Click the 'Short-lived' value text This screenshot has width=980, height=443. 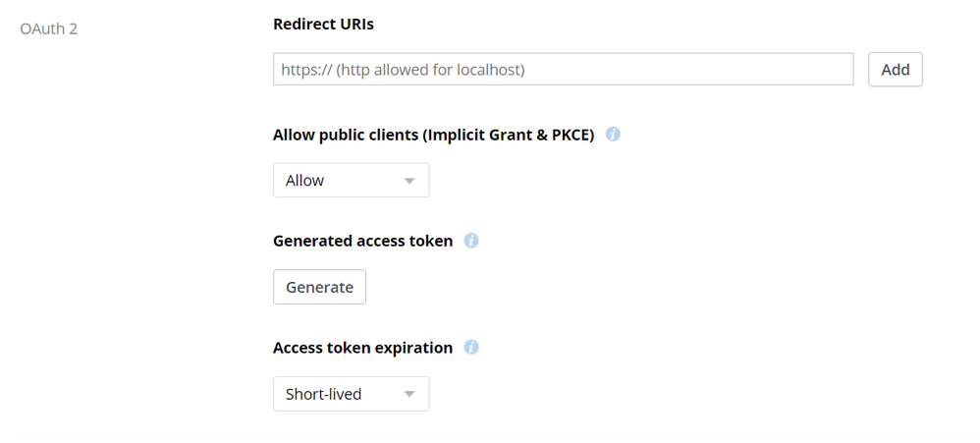323,395
